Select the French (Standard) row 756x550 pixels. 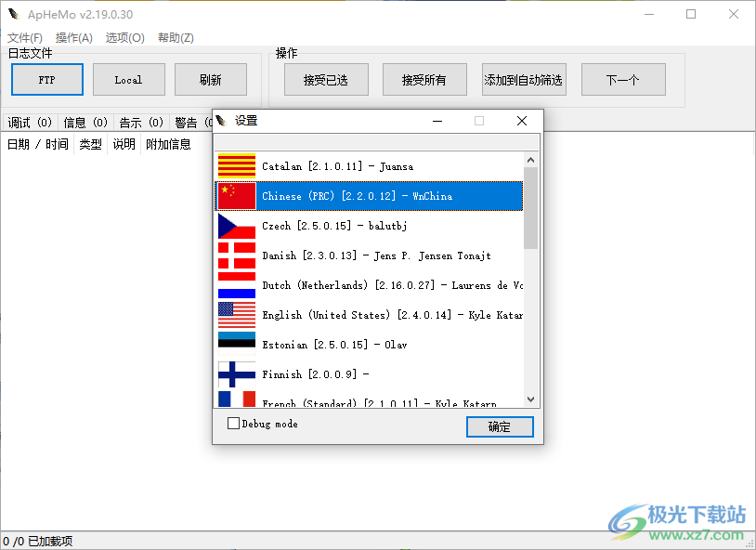[x=369, y=399]
